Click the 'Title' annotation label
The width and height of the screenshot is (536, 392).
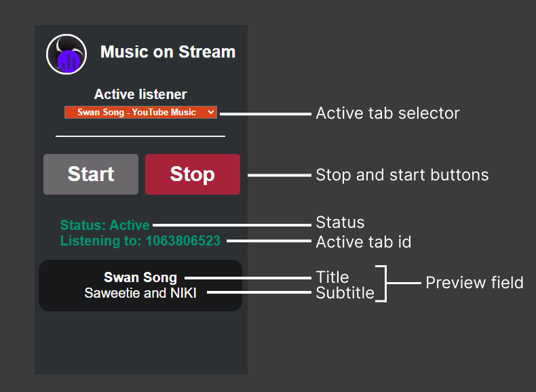point(332,277)
